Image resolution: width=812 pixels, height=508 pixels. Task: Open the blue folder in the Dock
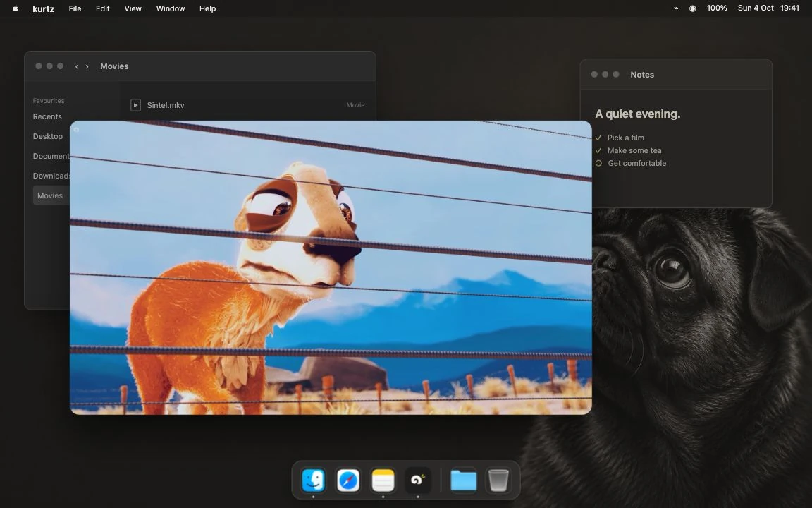click(464, 480)
